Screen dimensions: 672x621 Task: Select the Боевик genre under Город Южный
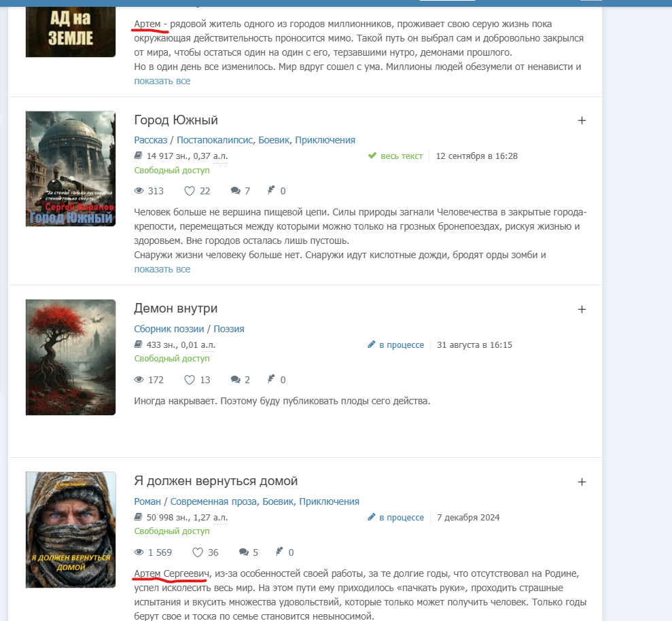pyautogui.click(x=274, y=140)
